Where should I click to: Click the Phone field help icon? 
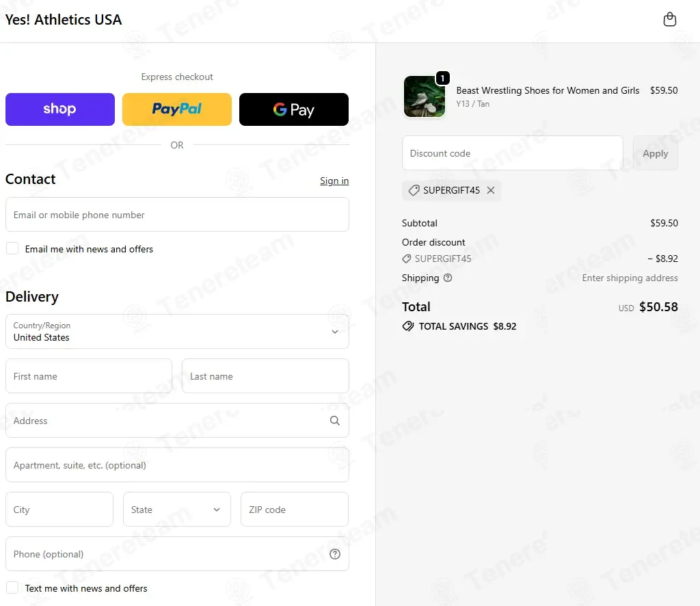pyautogui.click(x=335, y=554)
